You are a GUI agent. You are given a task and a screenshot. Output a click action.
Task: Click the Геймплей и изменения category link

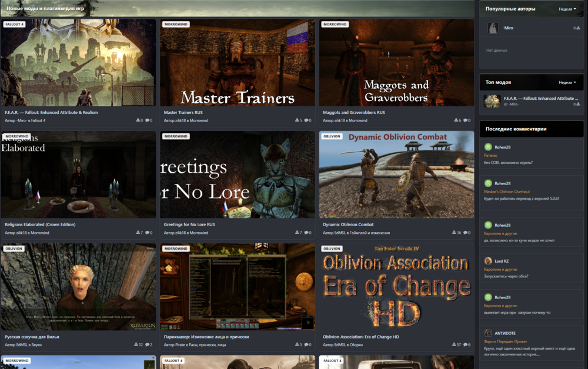369,233
